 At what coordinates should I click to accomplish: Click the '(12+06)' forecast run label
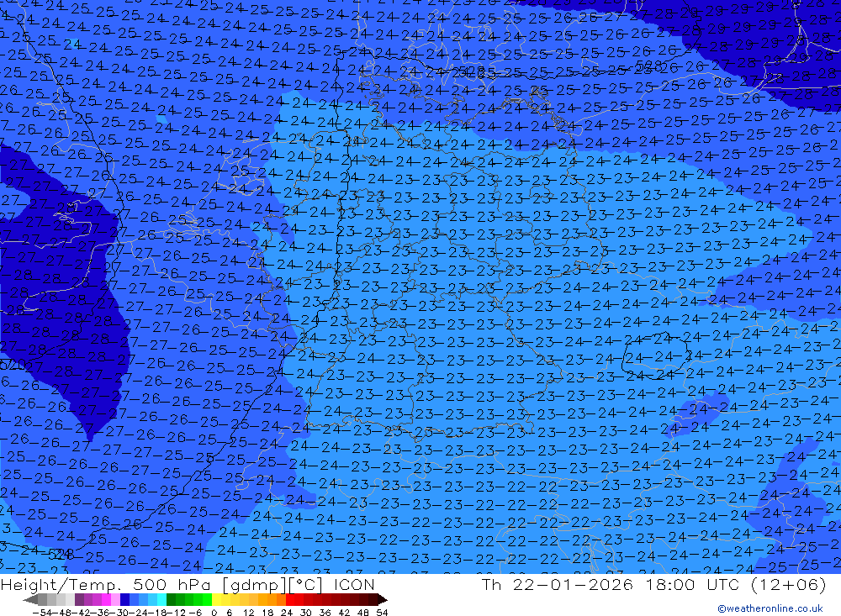click(x=789, y=584)
